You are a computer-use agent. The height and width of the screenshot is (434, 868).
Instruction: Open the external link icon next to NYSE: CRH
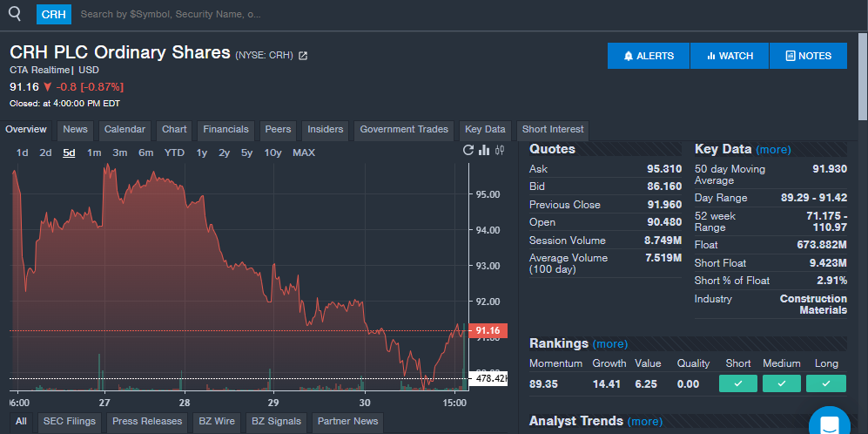(303, 56)
